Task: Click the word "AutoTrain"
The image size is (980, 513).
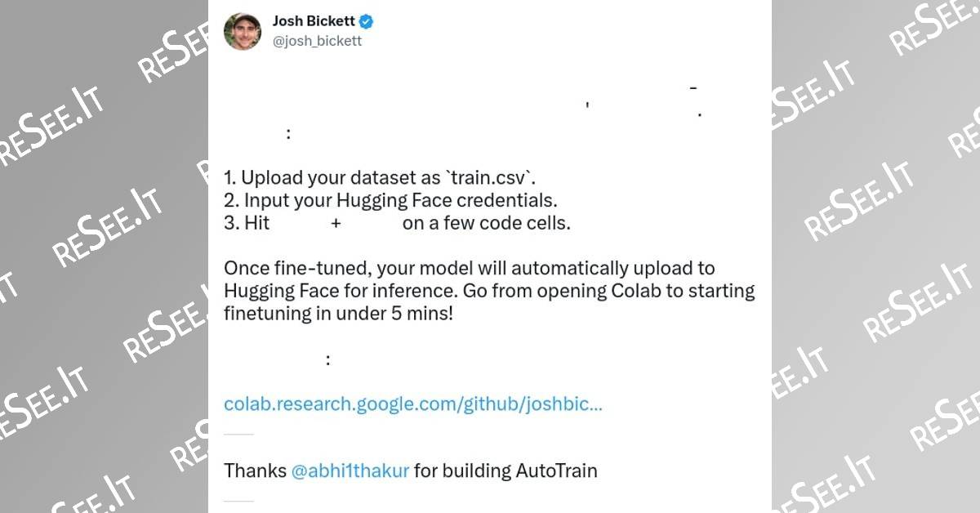Action: click(556, 471)
